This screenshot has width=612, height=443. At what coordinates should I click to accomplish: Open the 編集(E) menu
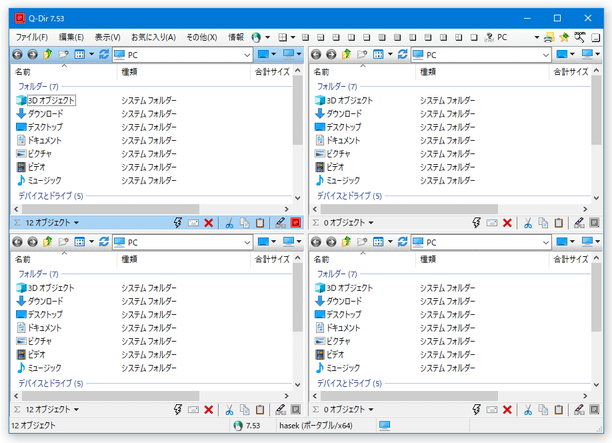pyautogui.click(x=71, y=37)
